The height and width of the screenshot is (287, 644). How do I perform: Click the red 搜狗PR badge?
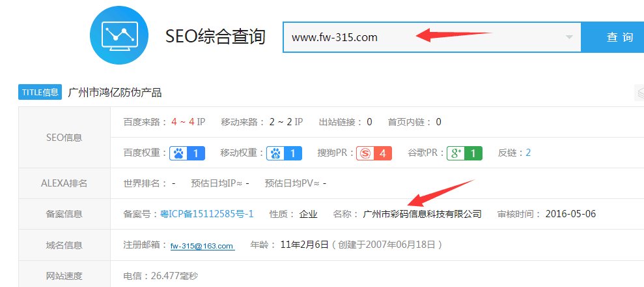coord(374,153)
